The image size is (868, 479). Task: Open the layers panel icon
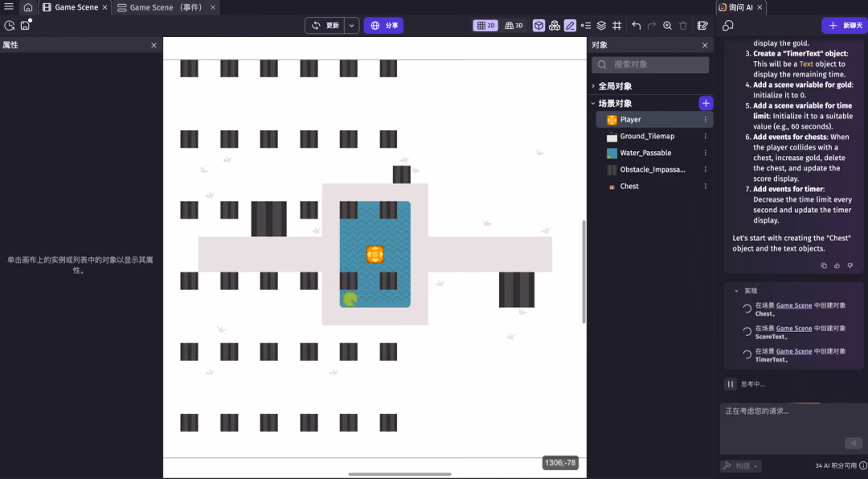(601, 26)
